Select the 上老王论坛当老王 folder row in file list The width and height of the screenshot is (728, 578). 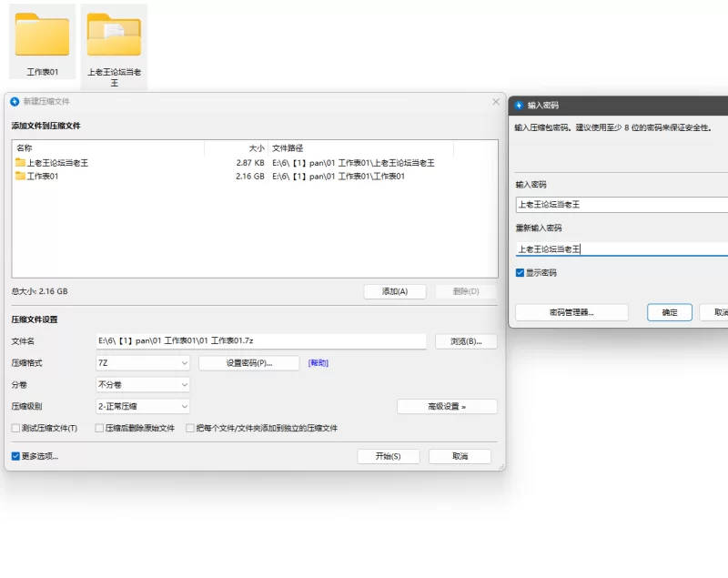click(x=255, y=163)
